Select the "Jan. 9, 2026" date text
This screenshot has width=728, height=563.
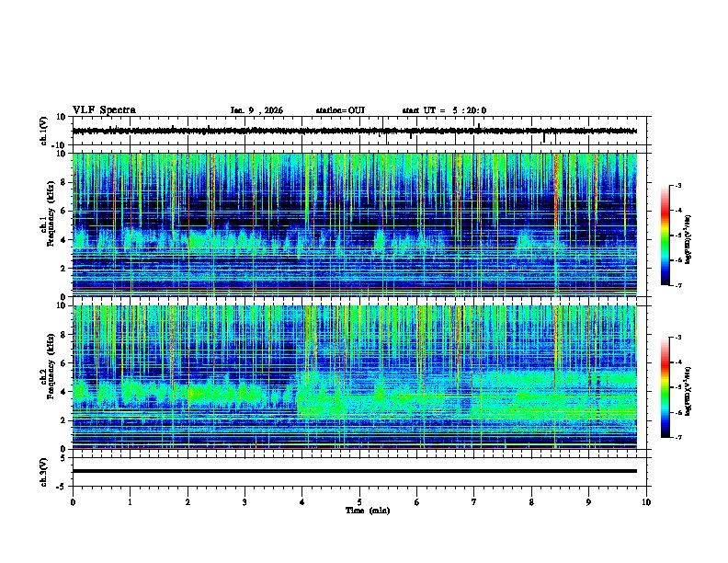click(256, 110)
